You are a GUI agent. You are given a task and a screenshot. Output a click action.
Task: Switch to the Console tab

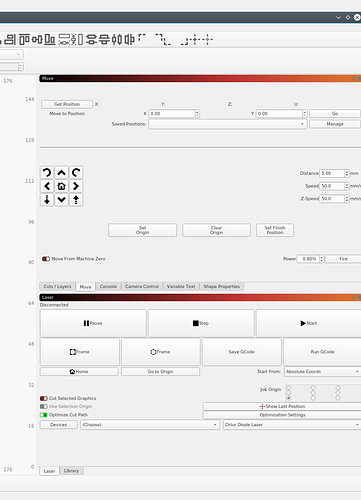coord(108,286)
